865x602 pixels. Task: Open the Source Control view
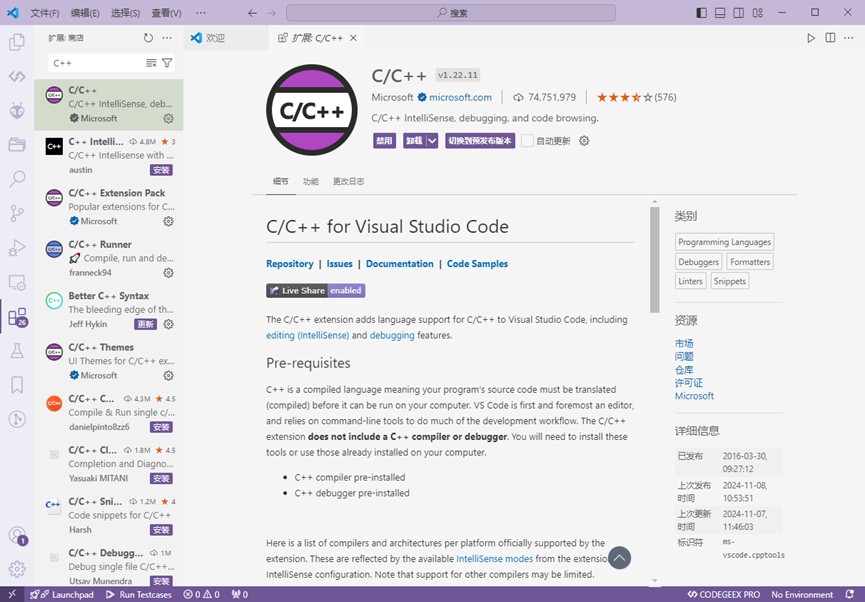(x=17, y=213)
